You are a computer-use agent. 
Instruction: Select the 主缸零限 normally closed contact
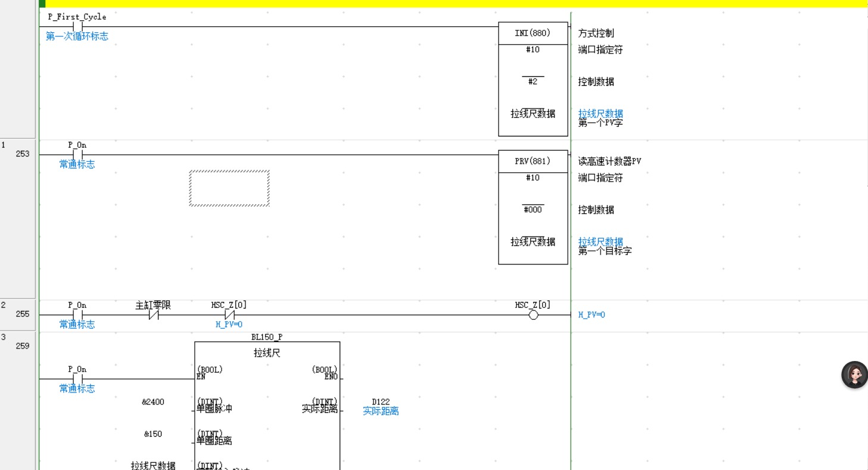coord(153,315)
